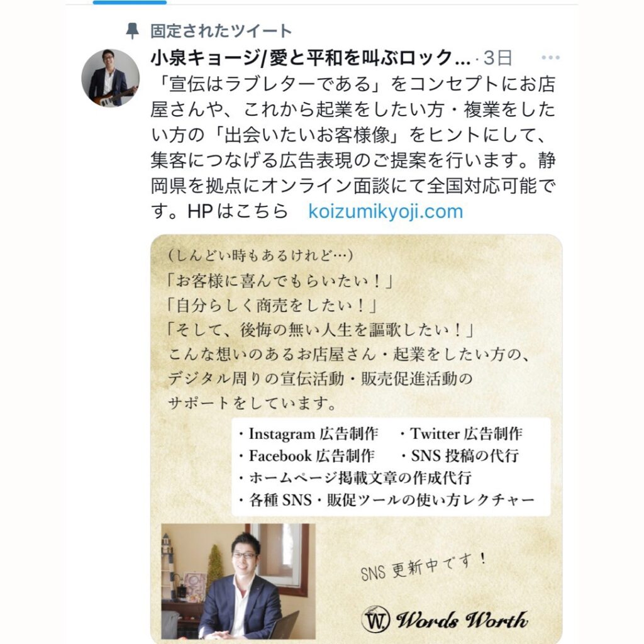
Task: Click the Instagram 広告制作 list entry
Action: click(308, 434)
